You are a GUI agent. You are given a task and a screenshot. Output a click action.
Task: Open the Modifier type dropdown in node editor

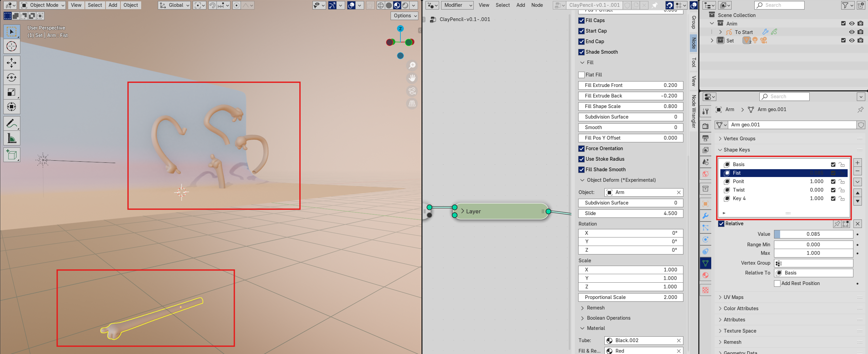457,5
